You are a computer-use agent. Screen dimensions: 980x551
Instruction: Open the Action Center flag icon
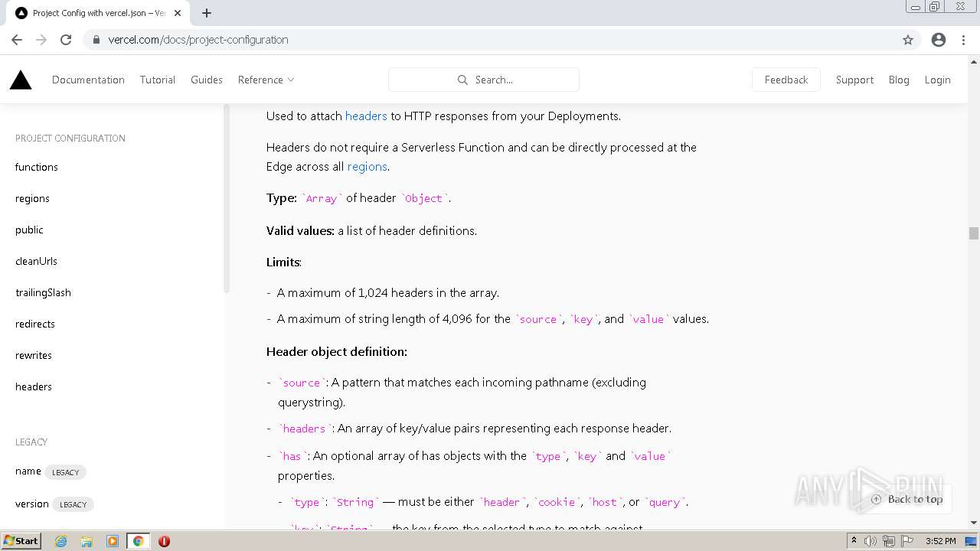(x=906, y=541)
